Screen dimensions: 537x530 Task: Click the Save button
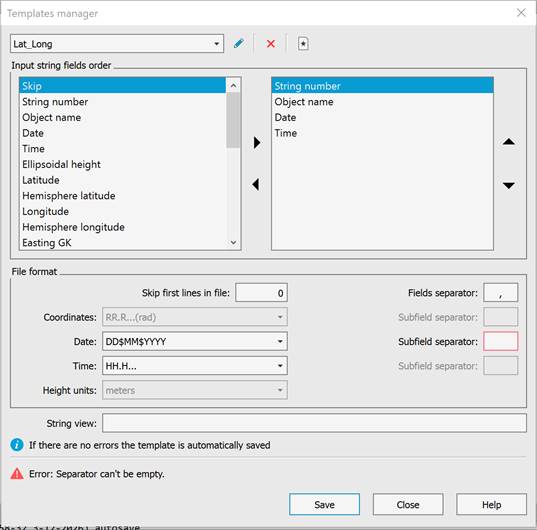[324, 504]
